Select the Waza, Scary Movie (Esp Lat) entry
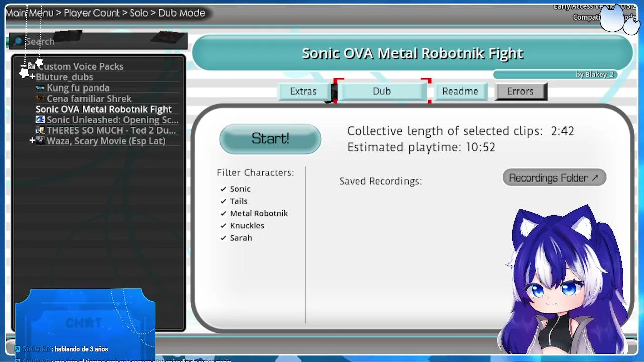This screenshot has height=362, width=644. pyautogui.click(x=106, y=141)
